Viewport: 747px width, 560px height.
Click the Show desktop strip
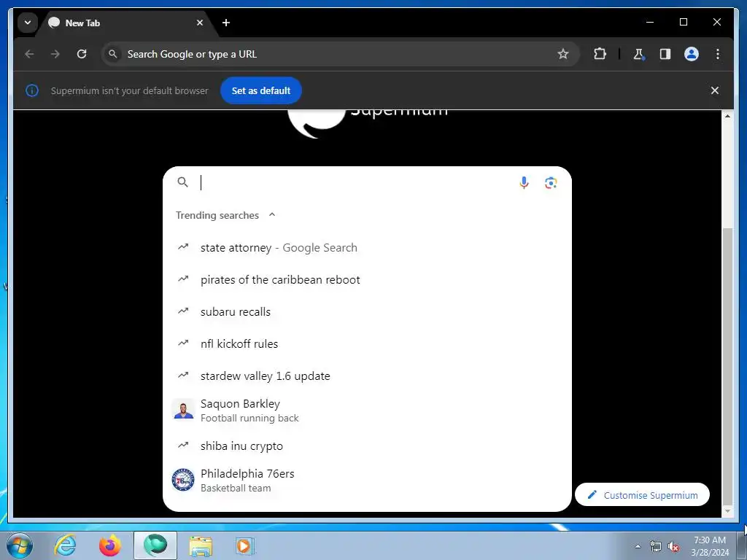pyautogui.click(x=742, y=545)
